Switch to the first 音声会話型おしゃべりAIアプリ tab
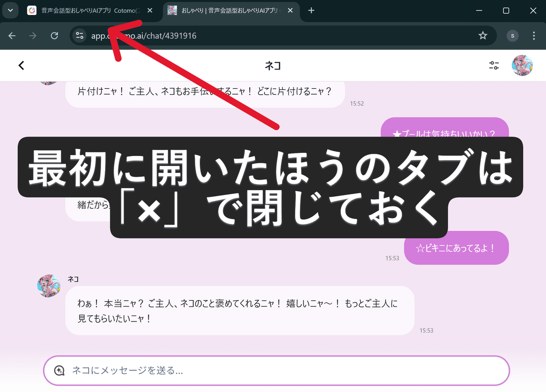Screen dimensions: 546x392 (x=86, y=10)
